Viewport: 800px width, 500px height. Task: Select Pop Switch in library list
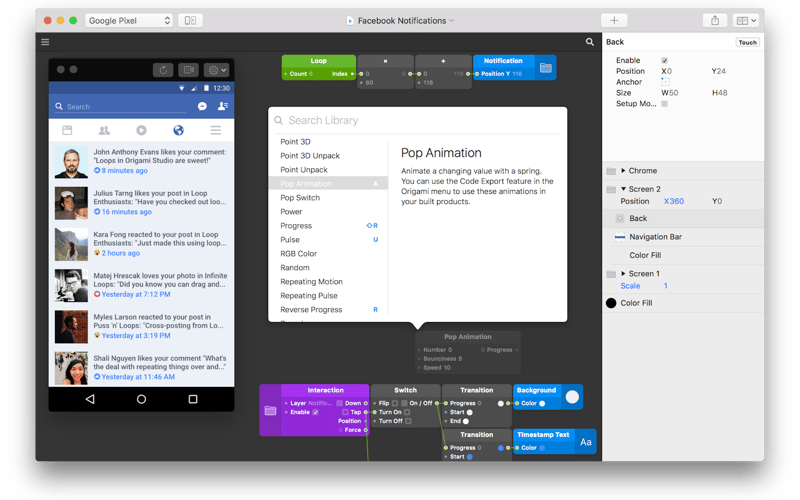(329, 198)
